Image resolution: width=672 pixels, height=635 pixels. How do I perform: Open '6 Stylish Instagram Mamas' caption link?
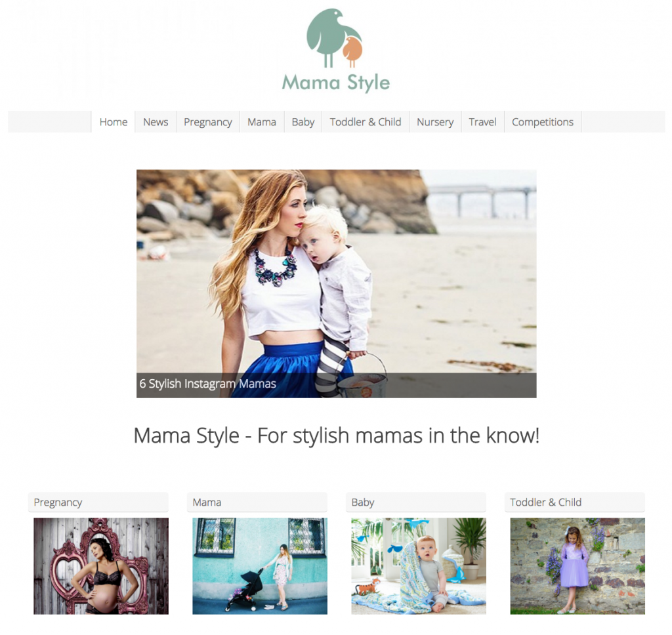[x=207, y=384]
